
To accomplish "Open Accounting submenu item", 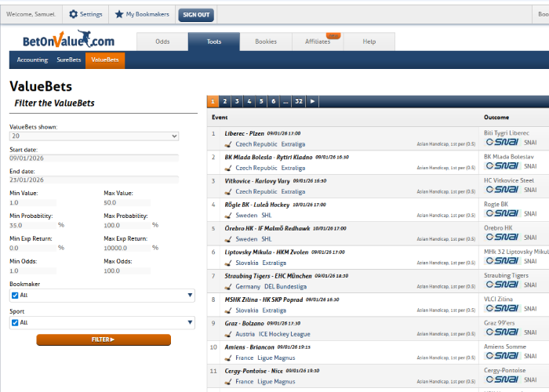I will (32, 60).
